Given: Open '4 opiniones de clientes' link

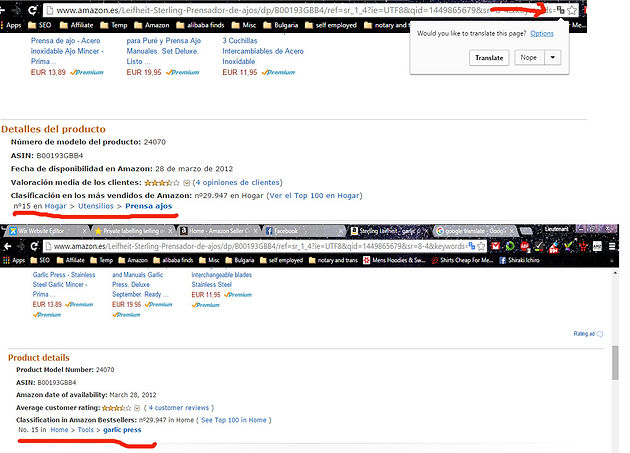Looking at the screenshot, I should 239,182.
